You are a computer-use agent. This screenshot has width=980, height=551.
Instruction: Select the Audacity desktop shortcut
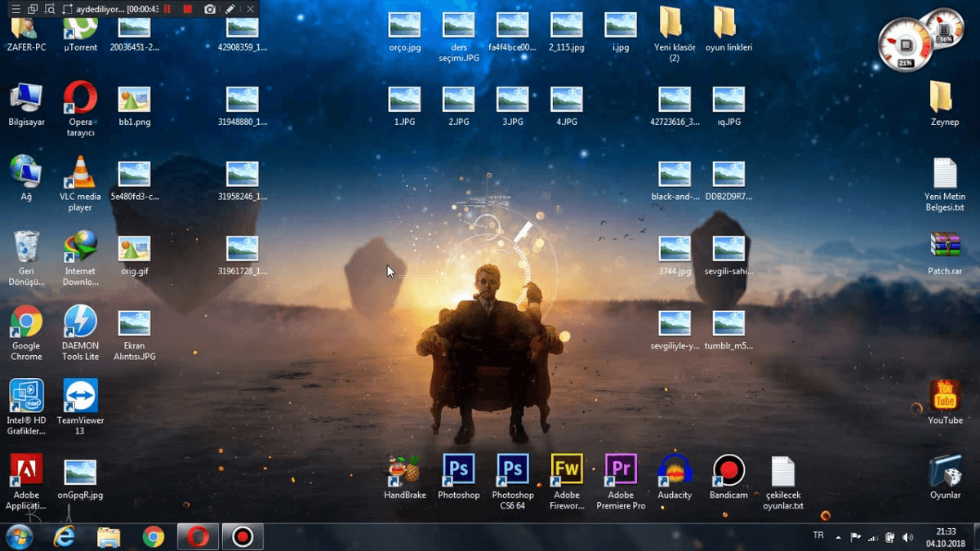click(675, 471)
